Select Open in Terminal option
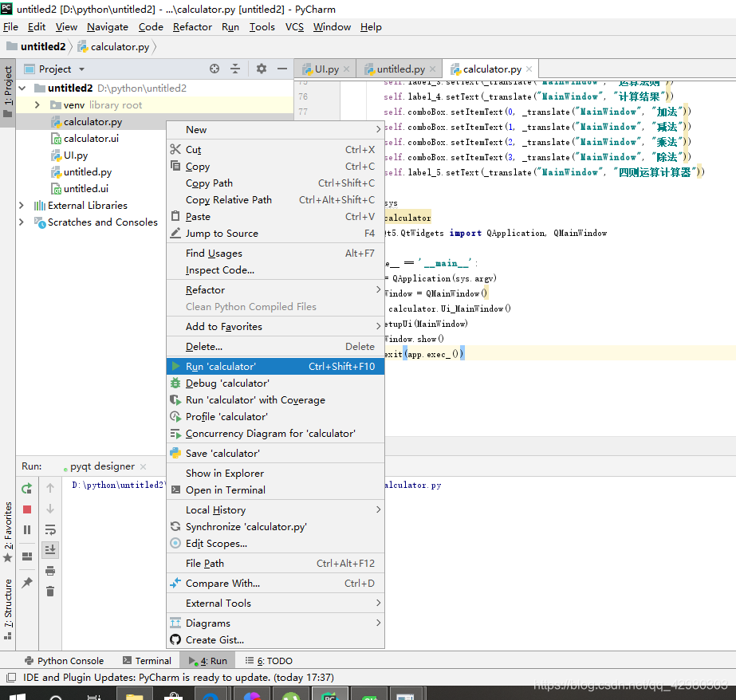The width and height of the screenshot is (736, 700). [x=276, y=490]
